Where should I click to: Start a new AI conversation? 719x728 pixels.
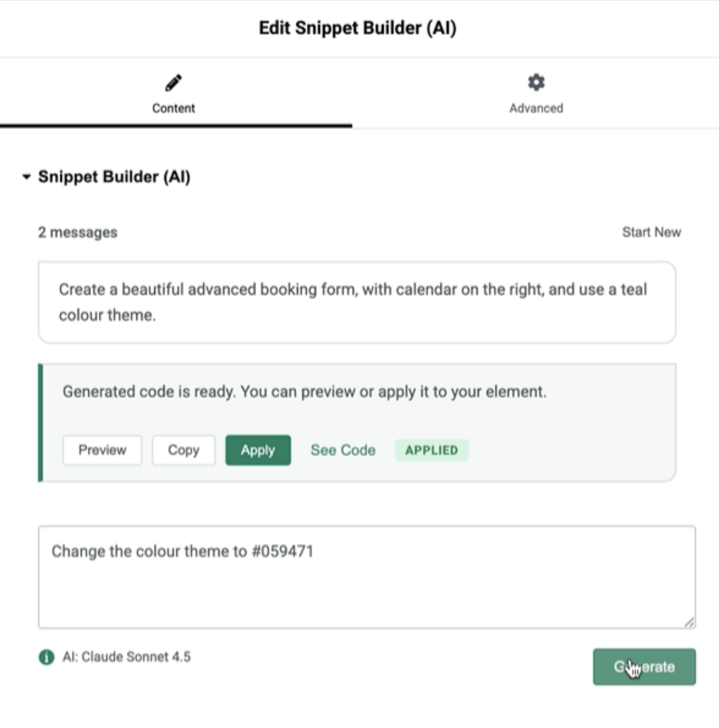(x=651, y=232)
